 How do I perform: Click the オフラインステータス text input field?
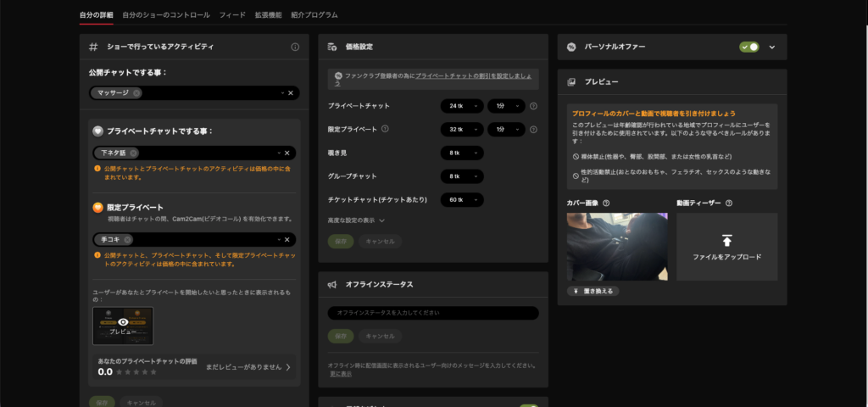pyautogui.click(x=433, y=313)
